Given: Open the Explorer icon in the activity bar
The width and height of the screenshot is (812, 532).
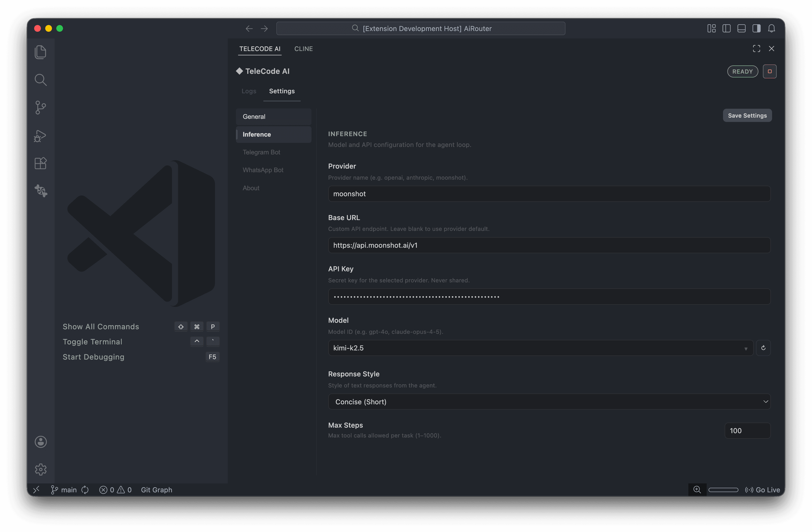Looking at the screenshot, I should point(41,52).
